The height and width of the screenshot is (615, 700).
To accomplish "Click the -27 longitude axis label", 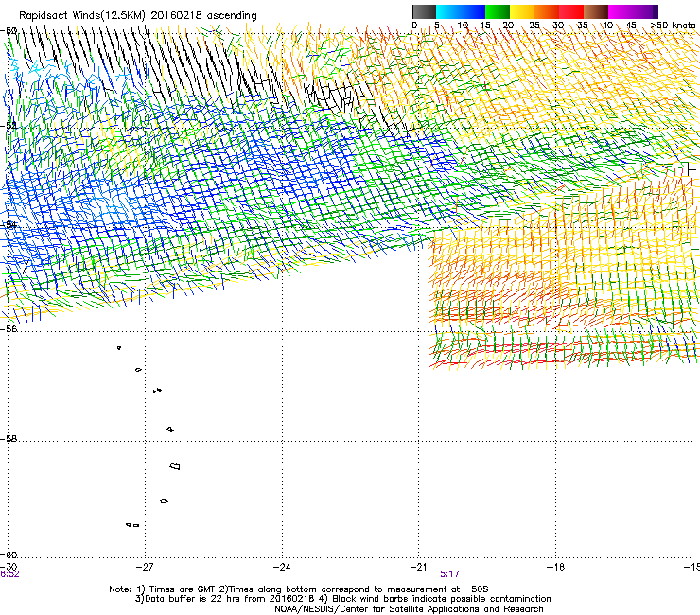I will click(x=145, y=567).
